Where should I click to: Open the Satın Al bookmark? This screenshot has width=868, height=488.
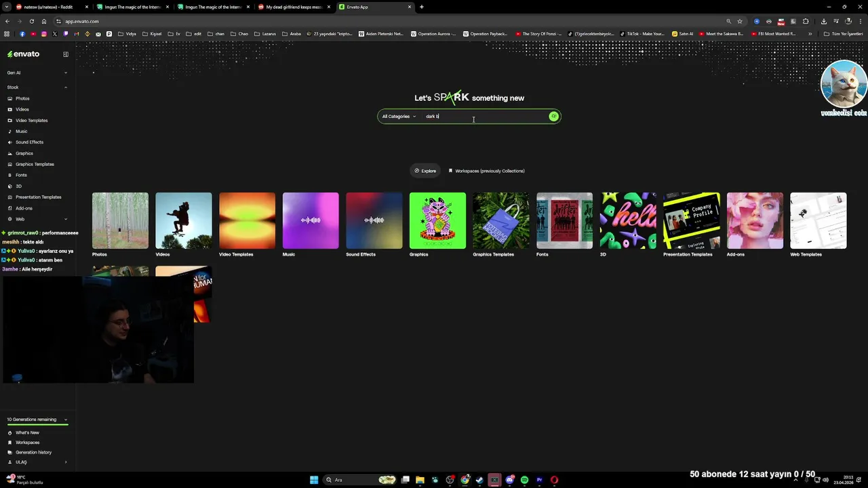(x=683, y=34)
